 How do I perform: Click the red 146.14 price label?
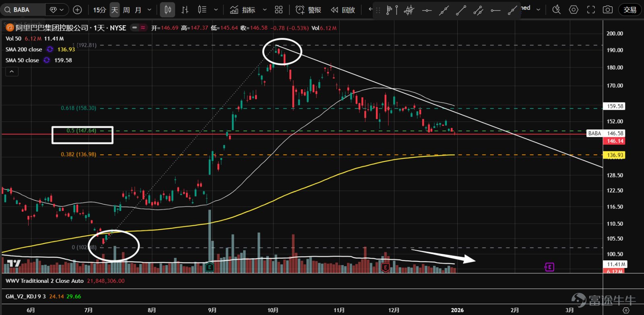(615, 141)
